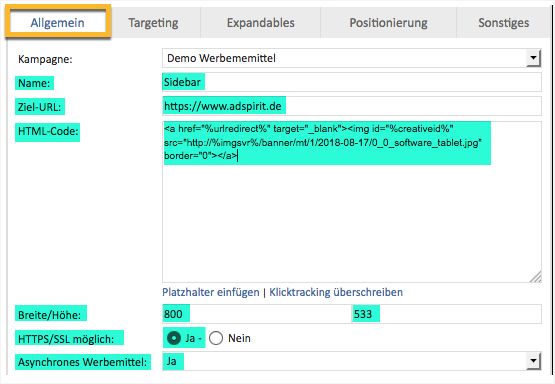Viewport: 555px width, 384px height.
Task: Open the Targeting tab
Action: point(153,23)
